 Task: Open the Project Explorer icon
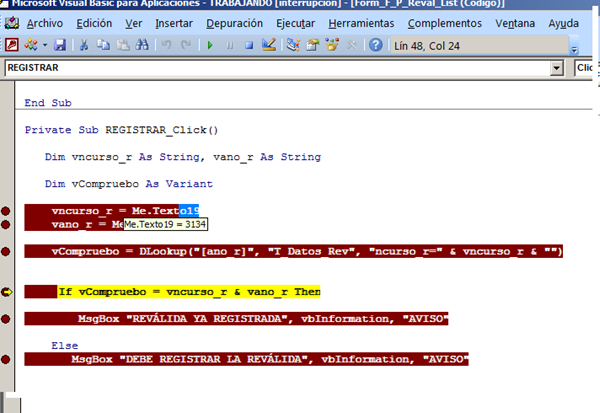pos(293,45)
